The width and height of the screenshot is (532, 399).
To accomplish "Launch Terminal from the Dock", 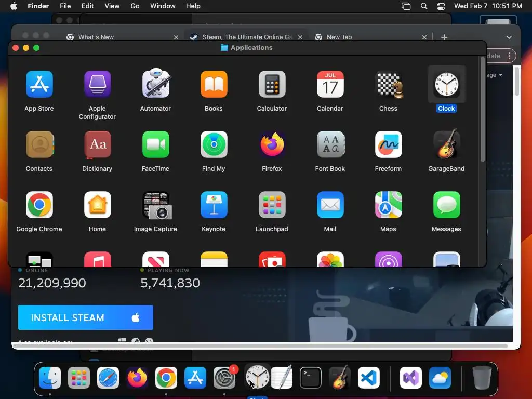I will 311,378.
